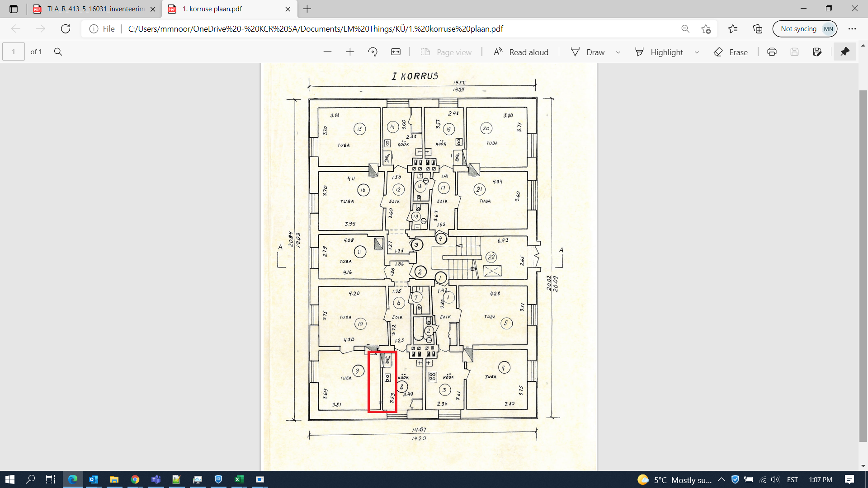Switch to the TLA_R_413_5_16031 tab
Image resolution: width=868 pixels, height=488 pixels.
point(95,9)
